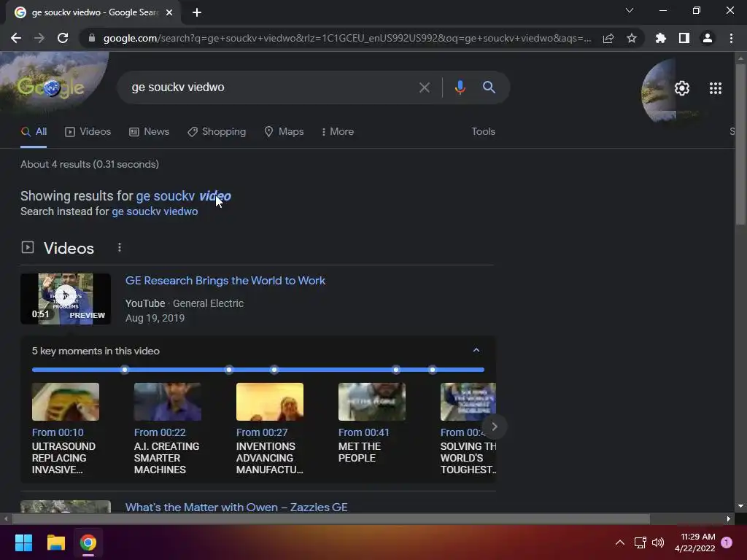Viewport: 747px width, 560px height.
Task: Close the Google Search tab
Action: pyautogui.click(x=169, y=12)
